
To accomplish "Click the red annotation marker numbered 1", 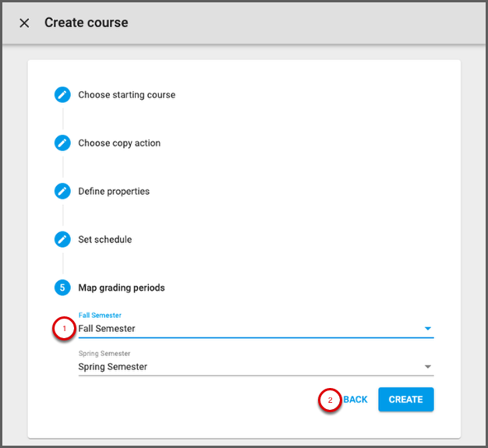I will tap(64, 329).
